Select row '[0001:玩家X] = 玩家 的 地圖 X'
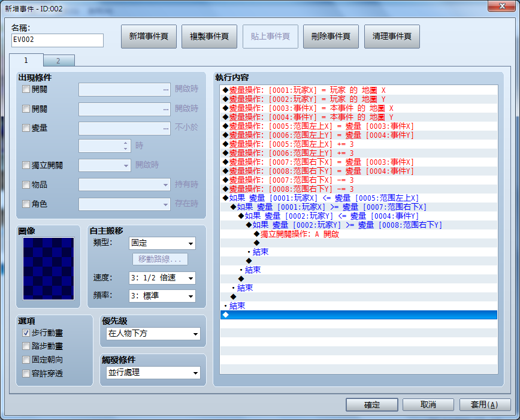The image size is (520, 420). [359, 90]
